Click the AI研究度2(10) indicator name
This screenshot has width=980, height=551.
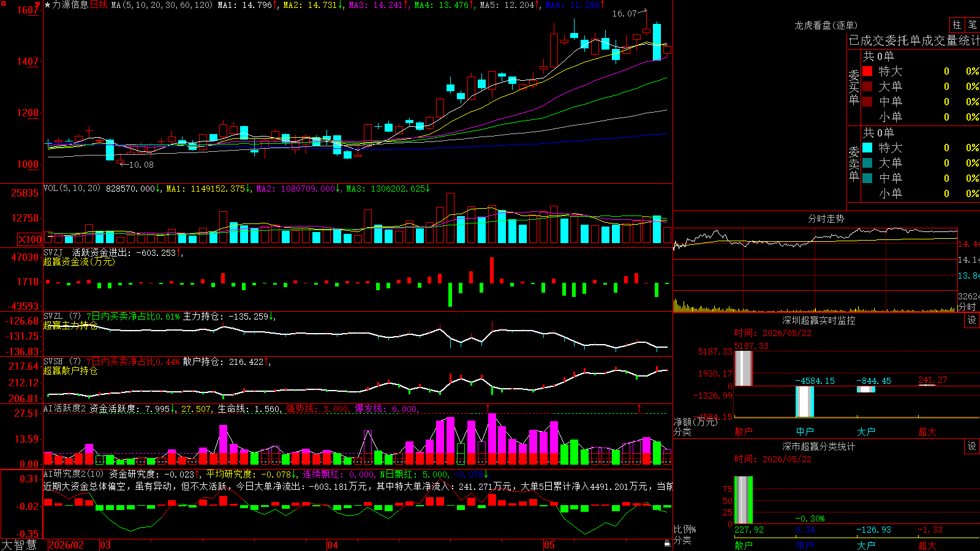click(73, 474)
